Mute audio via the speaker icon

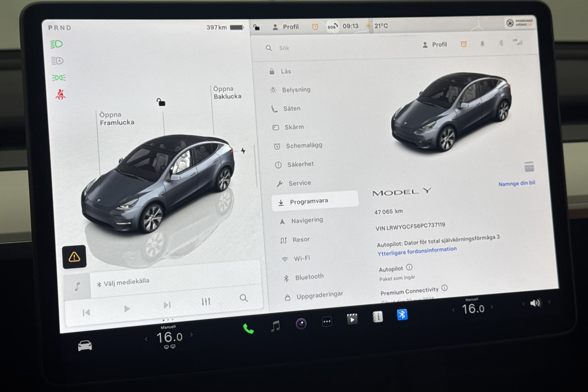coord(535,303)
